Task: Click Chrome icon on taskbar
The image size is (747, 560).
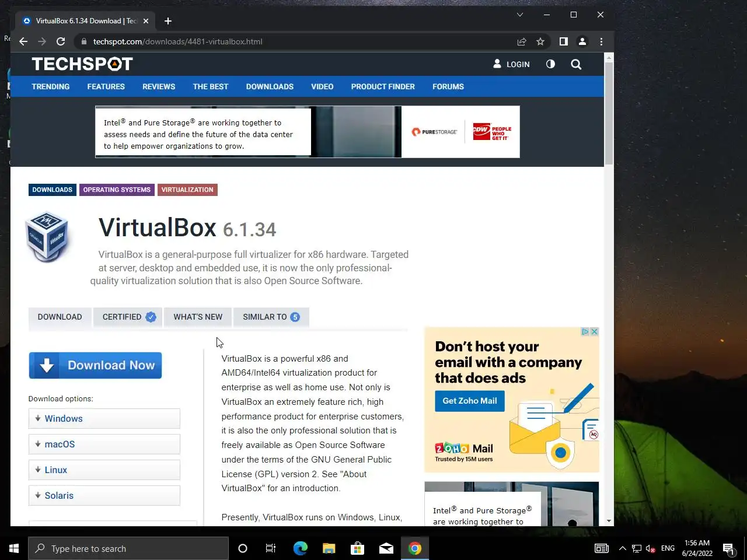Action: click(x=415, y=548)
